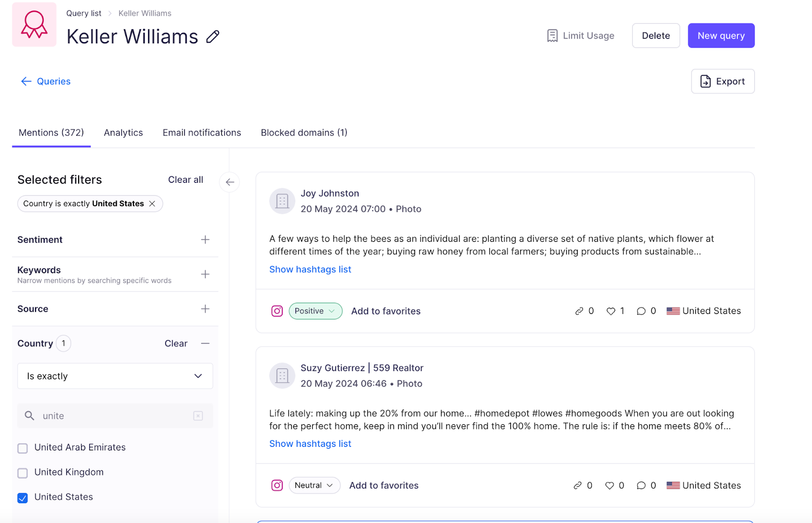
Task: Check the United Arab Emirates checkbox
Action: tap(22, 448)
